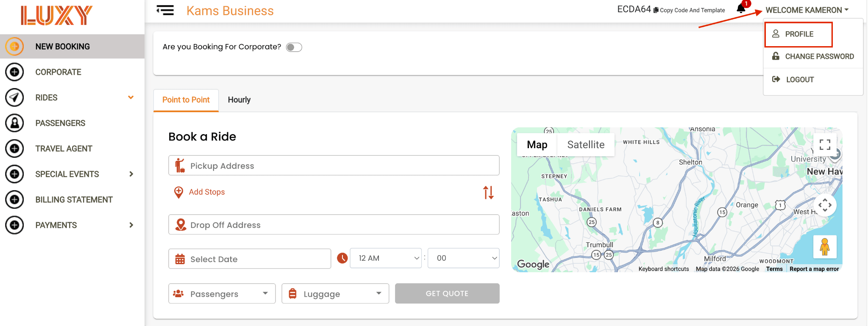Select the Street View pegman icon
The width and height of the screenshot is (868, 326).
825,247
